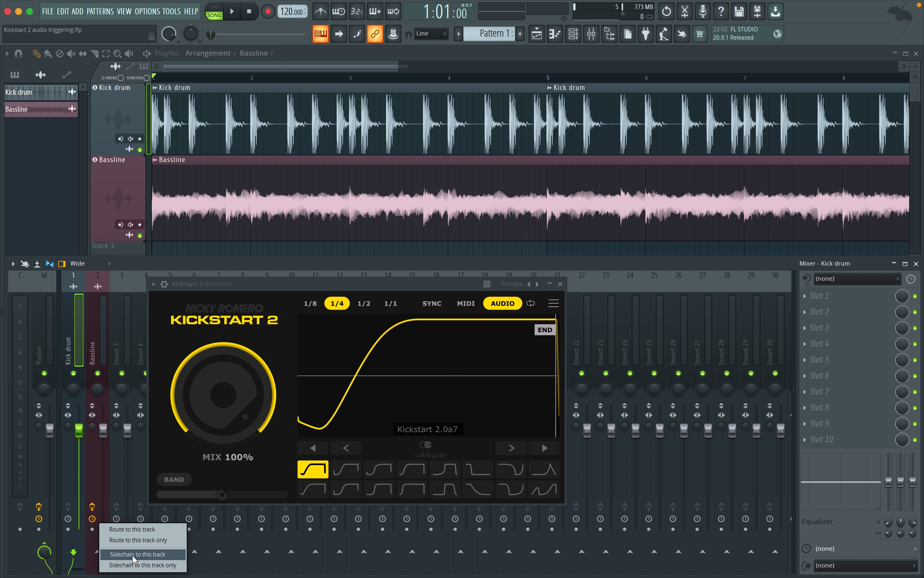Open the Line snap dropdown

pos(431,34)
